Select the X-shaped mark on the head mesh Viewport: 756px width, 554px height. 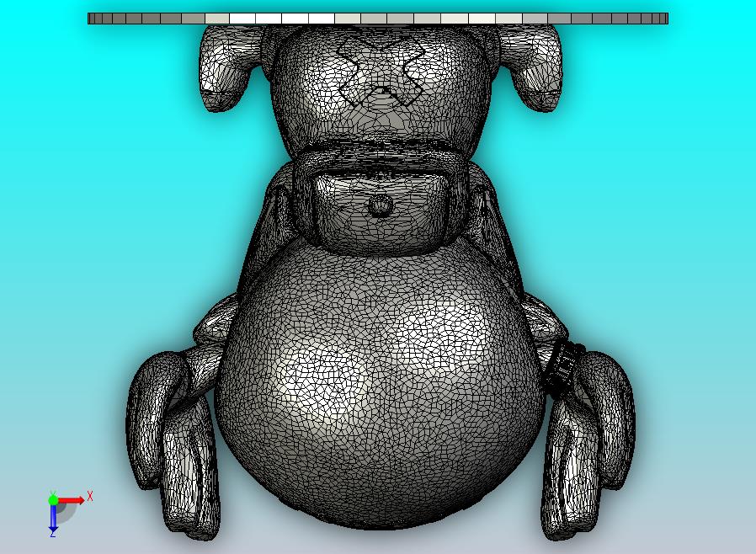(x=381, y=72)
